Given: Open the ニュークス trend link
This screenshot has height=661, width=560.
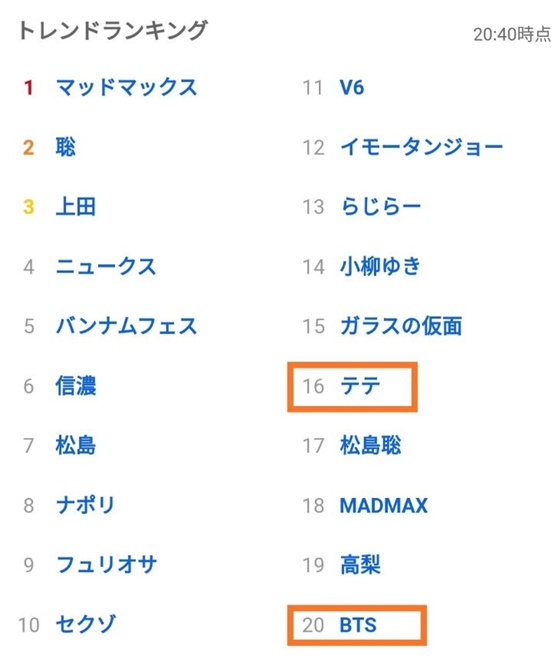Looking at the screenshot, I should click(x=106, y=267).
